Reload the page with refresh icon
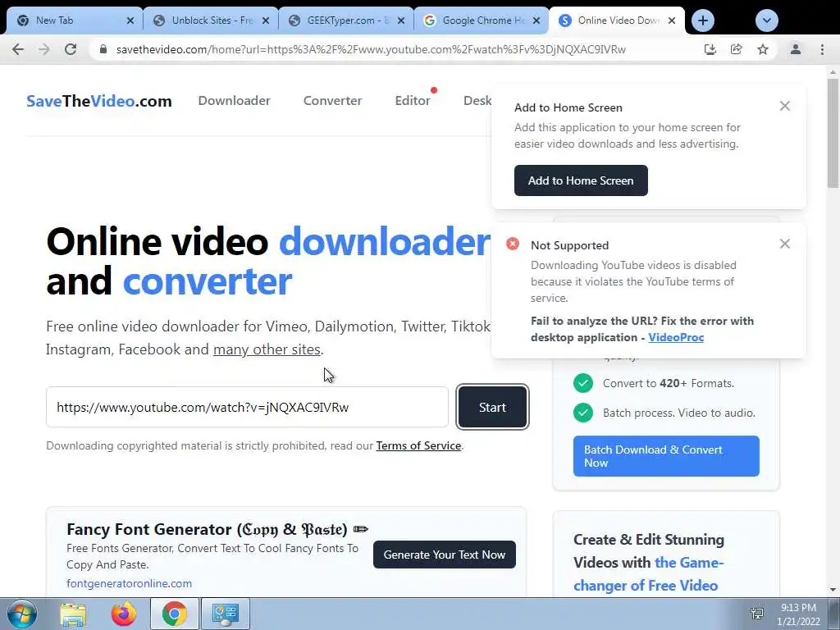 (x=71, y=49)
